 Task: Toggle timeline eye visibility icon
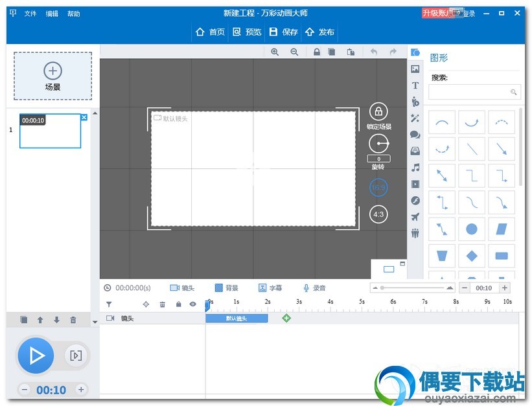click(192, 304)
